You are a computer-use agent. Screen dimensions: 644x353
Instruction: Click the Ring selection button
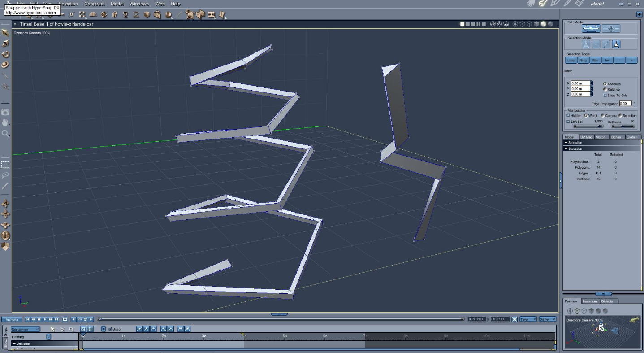pyautogui.click(x=583, y=60)
